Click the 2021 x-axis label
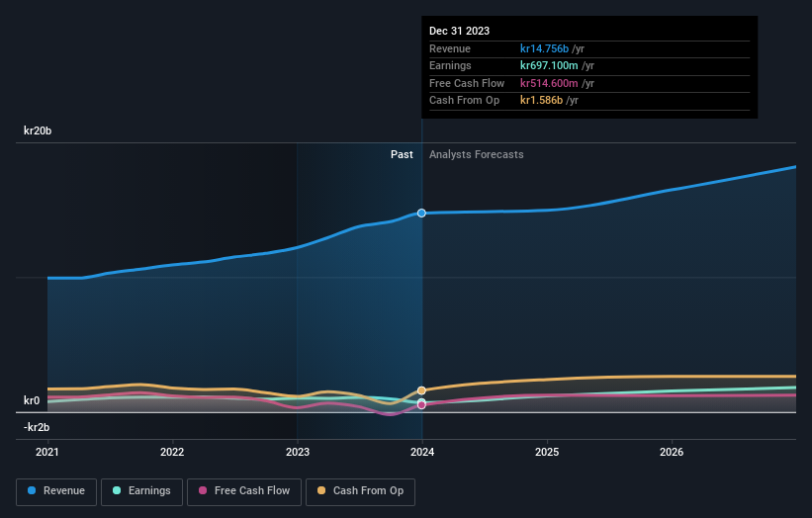The width and height of the screenshot is (812, 518). (x=47, y=453)
